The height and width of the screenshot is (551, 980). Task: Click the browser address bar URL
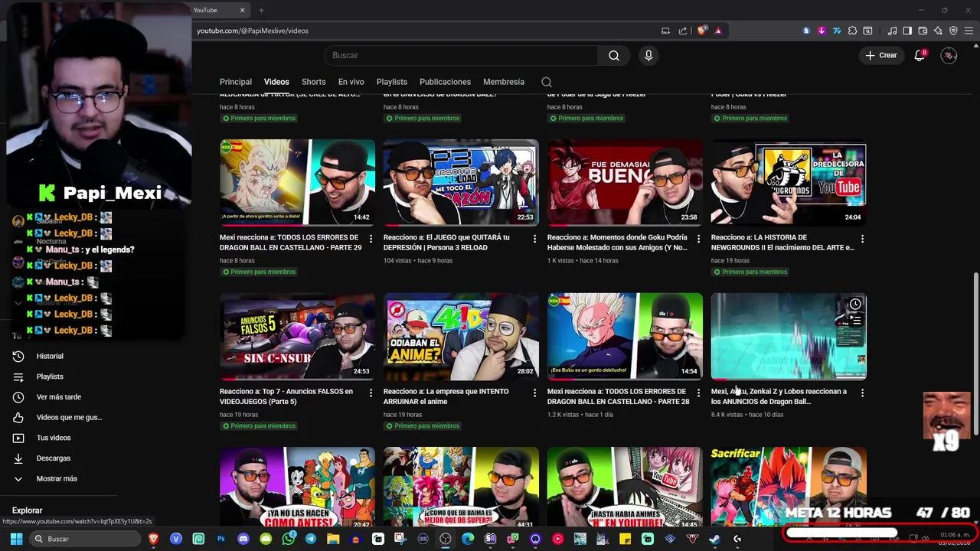click(253, 31)
